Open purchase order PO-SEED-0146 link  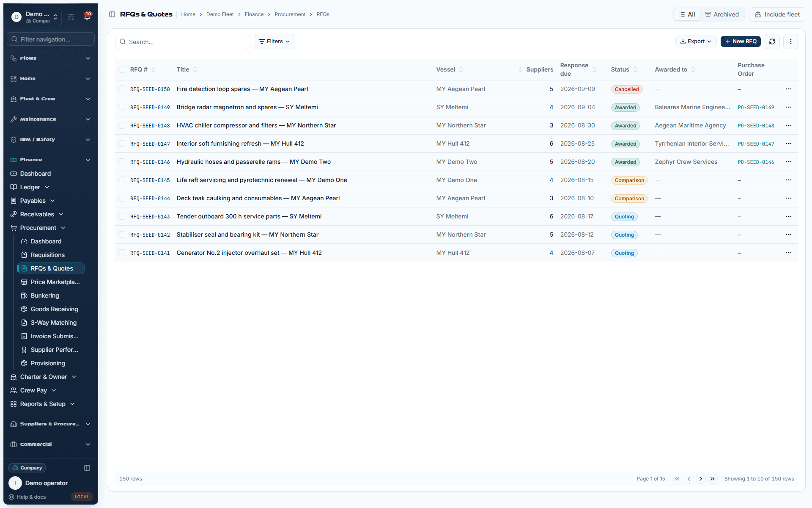756,162
